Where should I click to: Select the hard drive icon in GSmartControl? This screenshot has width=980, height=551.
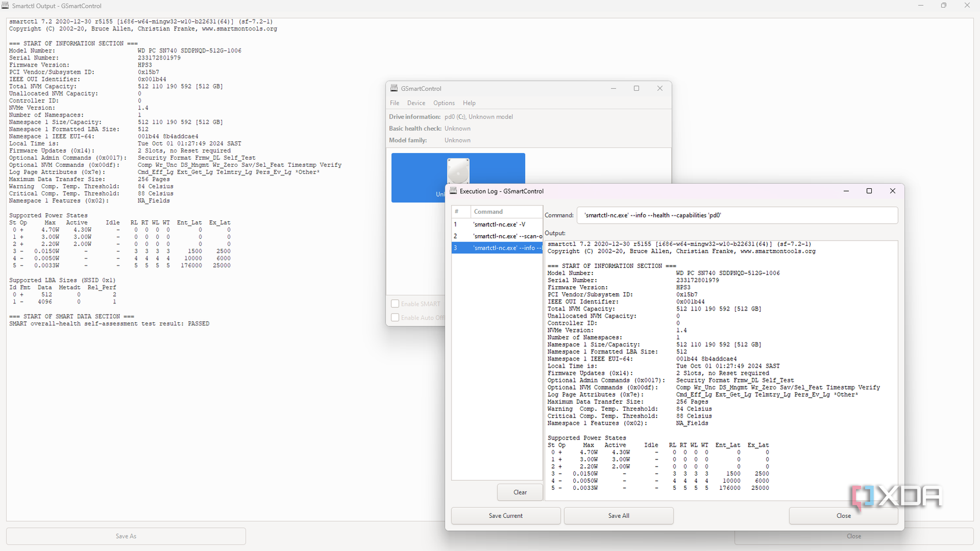(458, 172)
